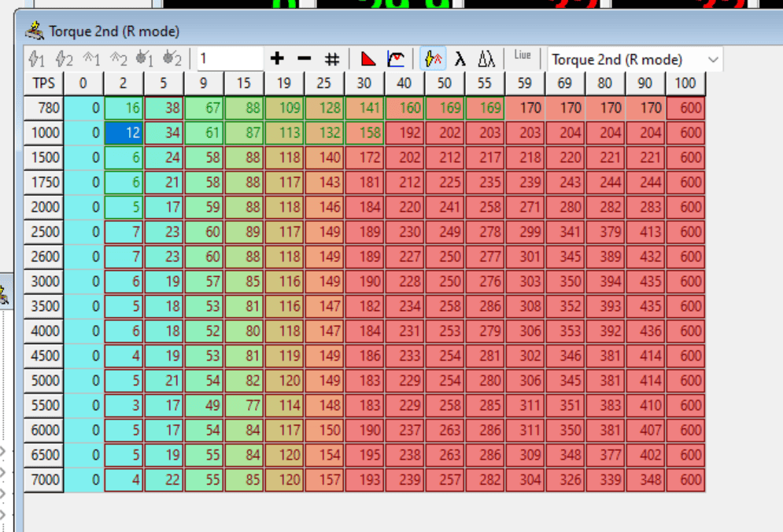Open the graph view icon
Image resolution: width=783 pixels, height=532 pixels.
click(x=396, y=59)
